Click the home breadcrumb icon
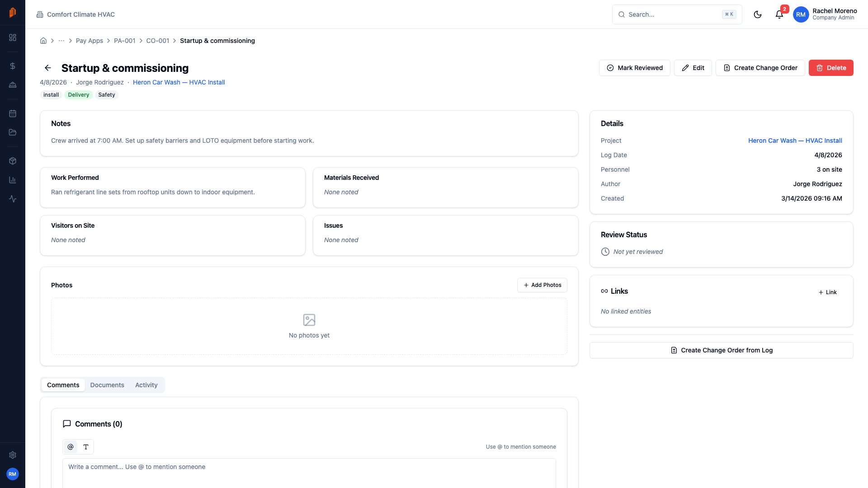 43,41
